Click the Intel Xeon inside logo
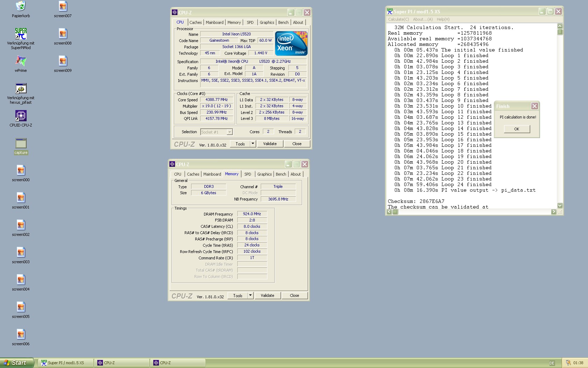Viewport: 588px width, 368px height. [x=291, y=43]
